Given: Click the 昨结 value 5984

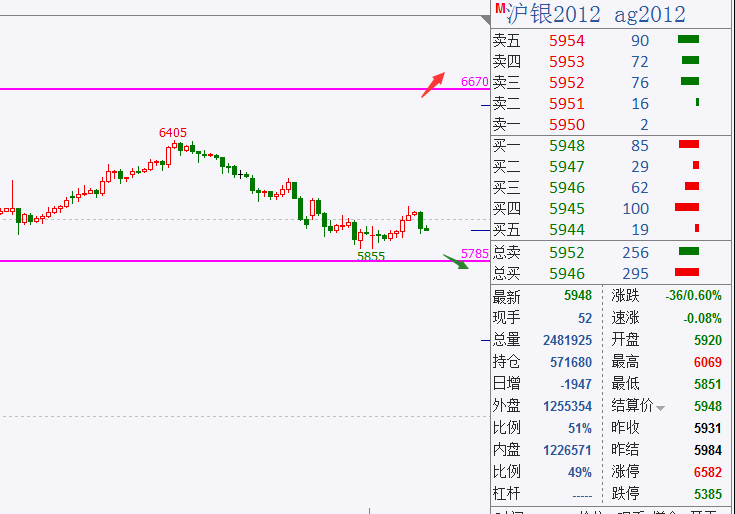Looking at the screenshot, I should click(x=708, y=450).
